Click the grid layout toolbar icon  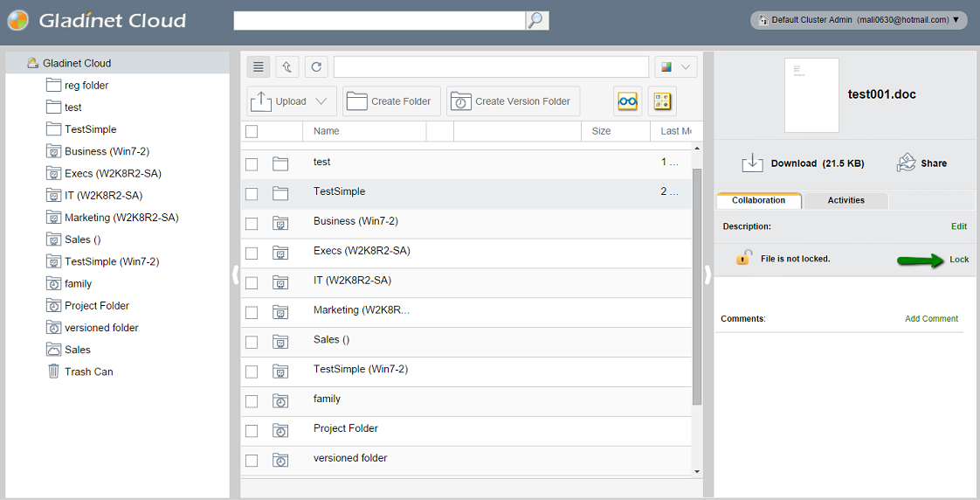pyautogui.click(x=662, y=101)
